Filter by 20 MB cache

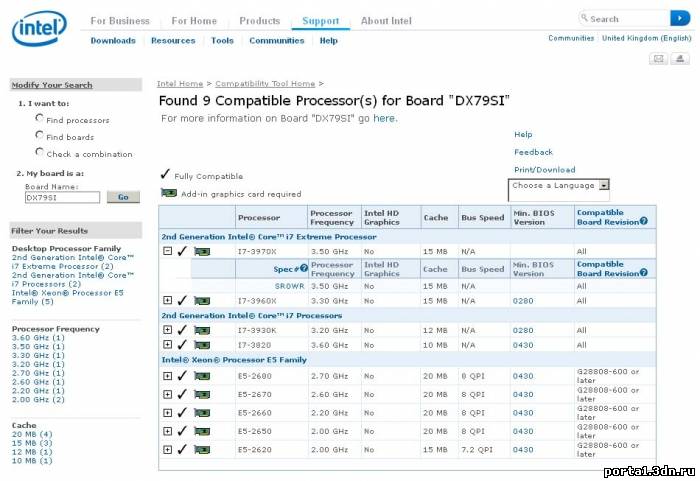coord(32,434)
